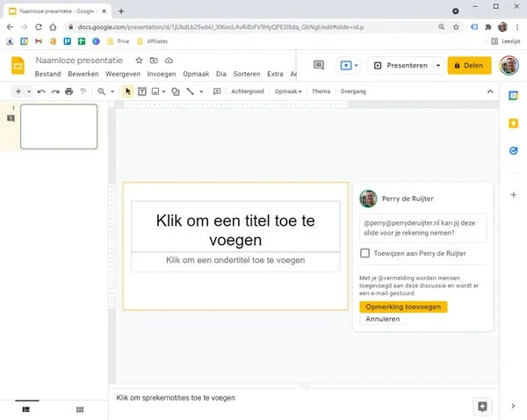
Task: Check Toewijzen aan Perry de Ruijter
Action: pyautogui.click(x=365, y=253)
